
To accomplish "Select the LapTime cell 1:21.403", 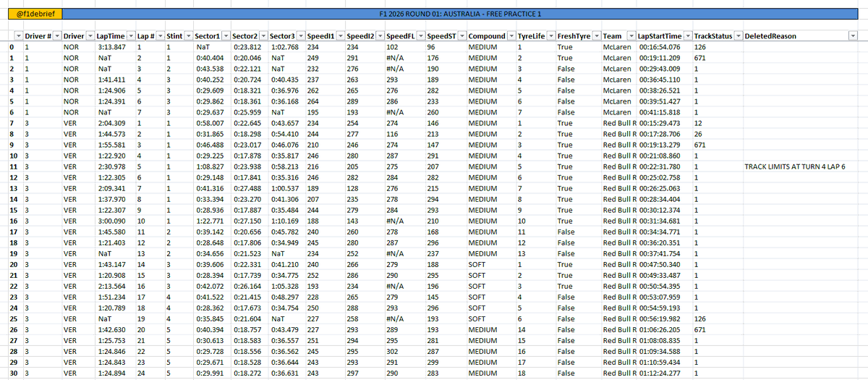I will pos(115,243).
